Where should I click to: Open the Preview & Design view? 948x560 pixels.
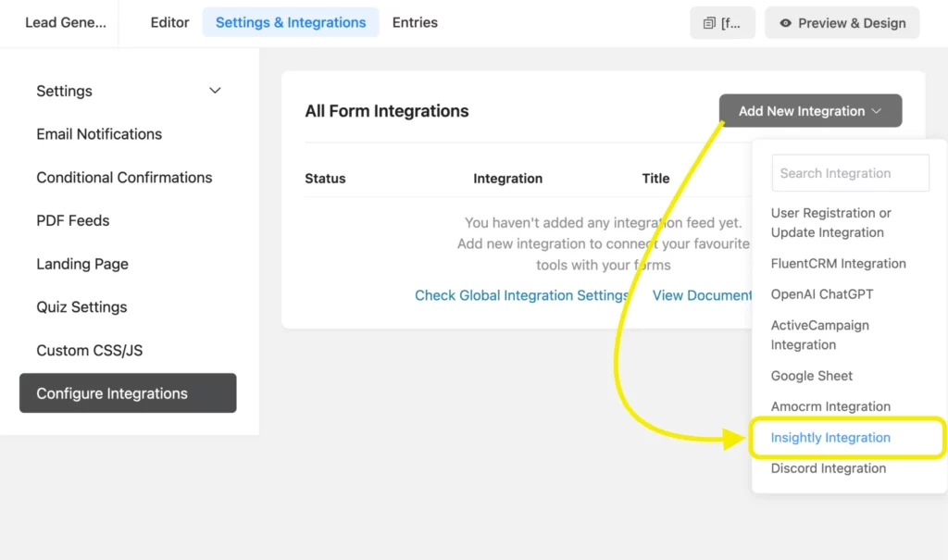(x=842, y=22)
